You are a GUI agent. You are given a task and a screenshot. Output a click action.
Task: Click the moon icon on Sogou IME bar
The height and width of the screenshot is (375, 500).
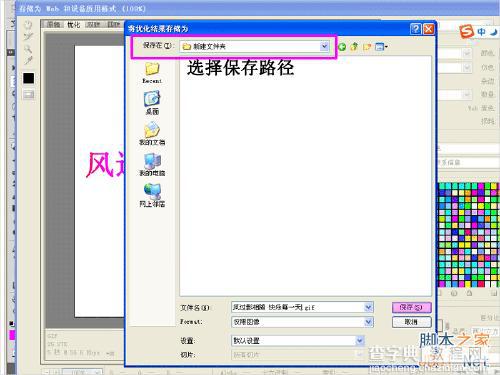click(494, 32)
